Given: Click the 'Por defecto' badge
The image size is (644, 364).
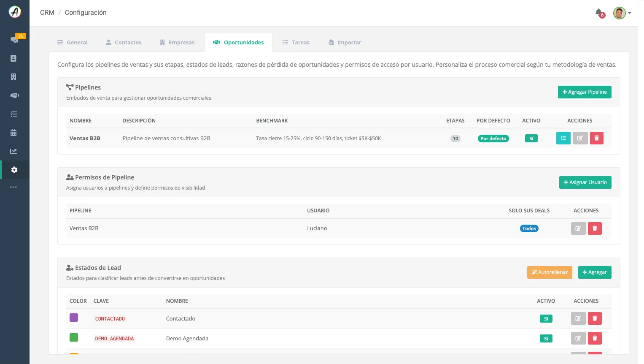Looking at the screenshot, I should 493,139.
